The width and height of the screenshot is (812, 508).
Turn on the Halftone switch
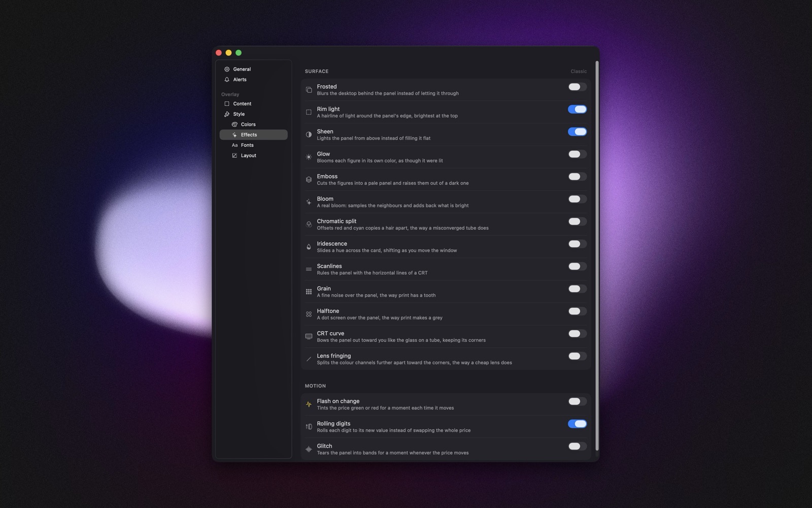pyautogui.click(x=577, y=311)
